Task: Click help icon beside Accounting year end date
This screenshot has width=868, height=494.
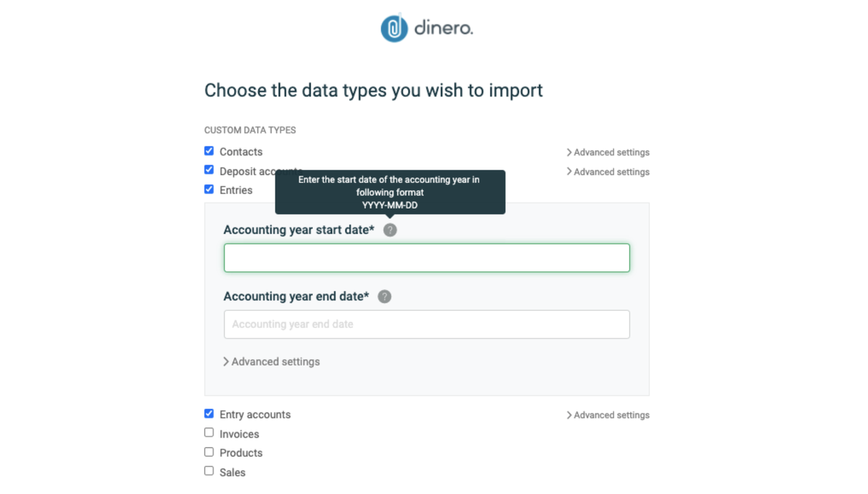Action: [384, 297]
